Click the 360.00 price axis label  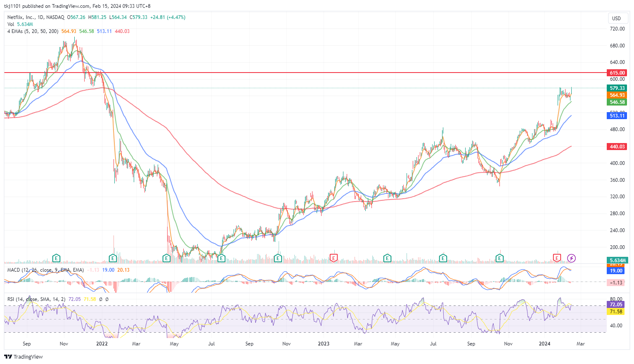[x=617, y=180]
